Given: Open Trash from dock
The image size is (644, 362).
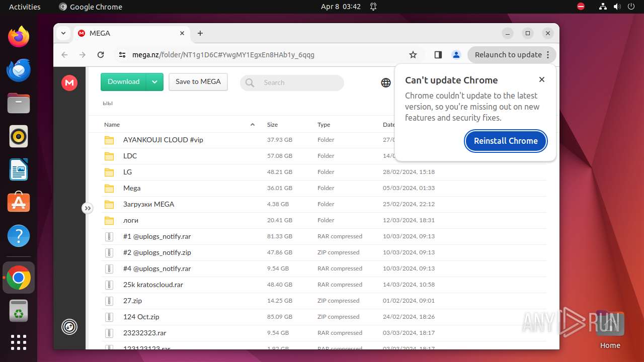Looking at the screenshot, I should (19, 311).
